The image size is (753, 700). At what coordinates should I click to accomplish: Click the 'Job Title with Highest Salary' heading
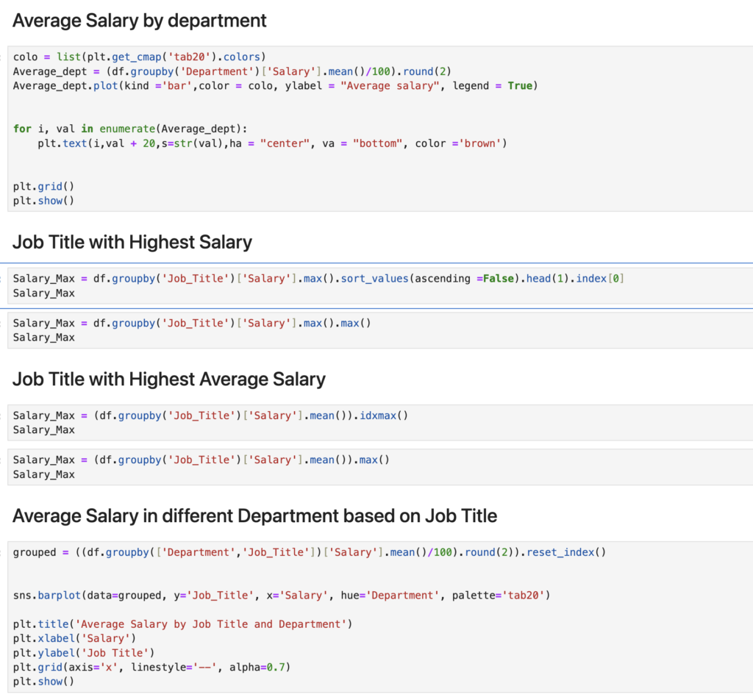132,242
